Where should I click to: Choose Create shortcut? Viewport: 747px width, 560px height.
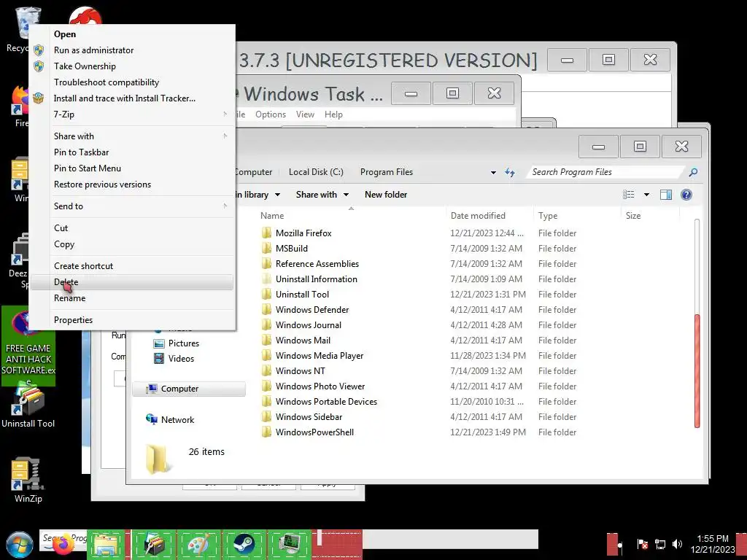click(132, 266)
